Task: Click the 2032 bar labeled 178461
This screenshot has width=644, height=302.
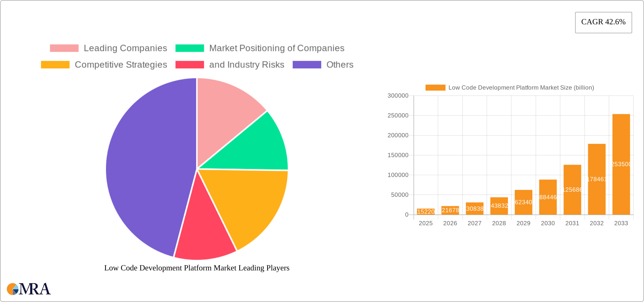Action: [597, 179]
